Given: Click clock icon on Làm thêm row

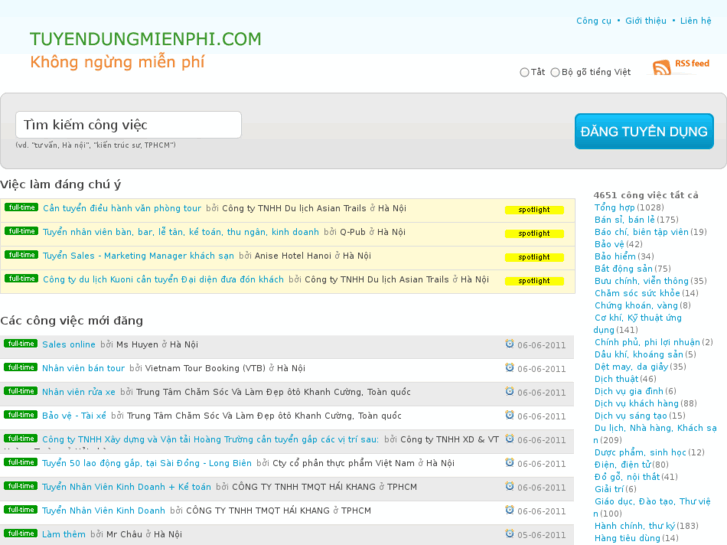Looking at the screenshot, I should 510,533.
